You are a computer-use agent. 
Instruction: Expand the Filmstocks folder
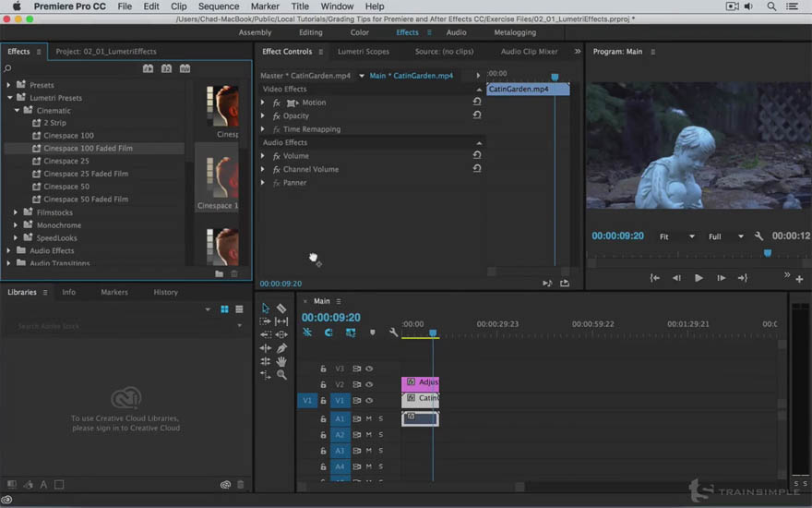click(16, 212)
